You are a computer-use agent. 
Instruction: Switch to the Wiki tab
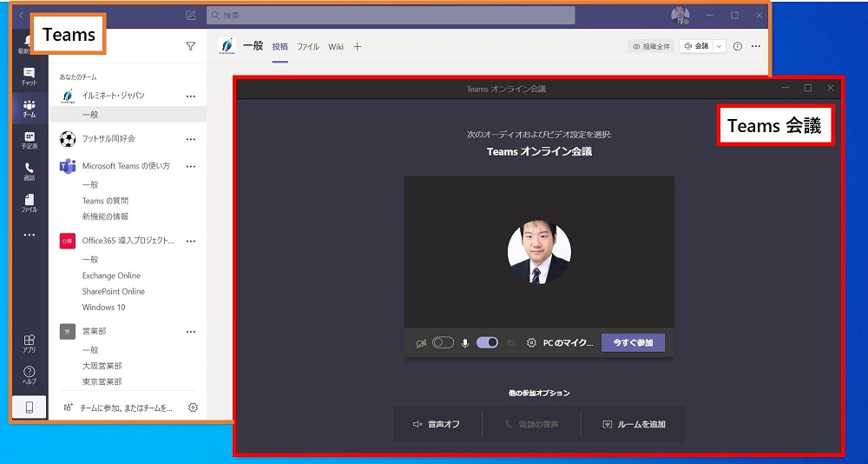[x=336, y=47]
